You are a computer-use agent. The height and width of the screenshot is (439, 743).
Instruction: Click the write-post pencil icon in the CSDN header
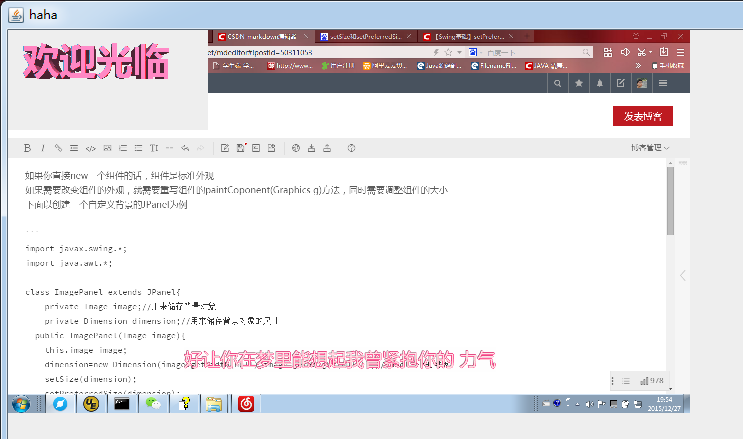[x=620, y=83]
